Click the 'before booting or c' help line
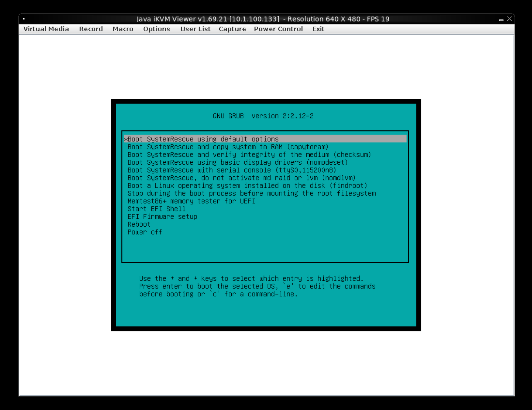The image size is (532, 410). tap(218, 294)
